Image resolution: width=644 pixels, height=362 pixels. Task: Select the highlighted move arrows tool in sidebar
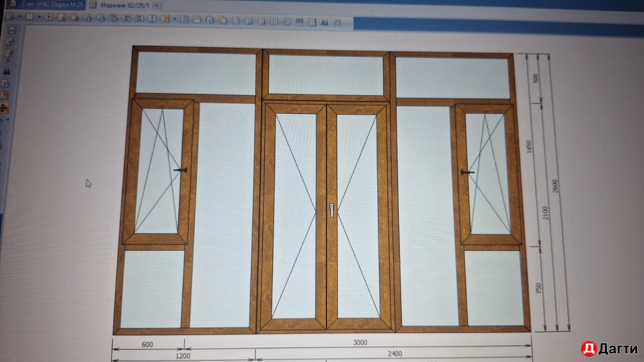point(6,108)
